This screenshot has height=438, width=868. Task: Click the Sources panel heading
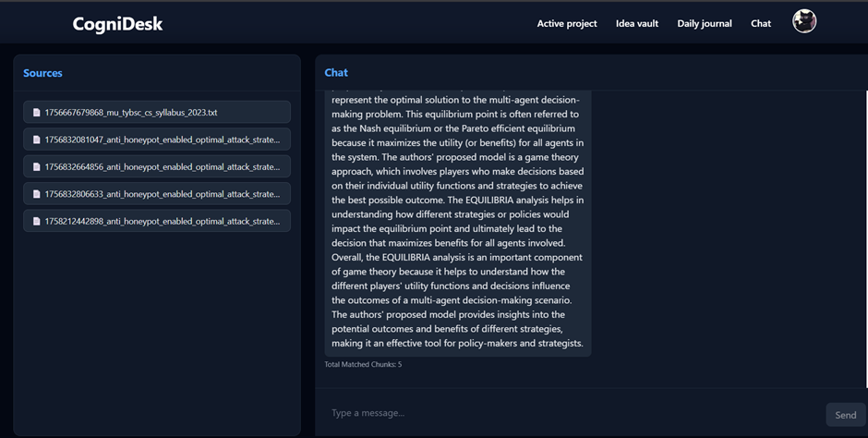tap(43, 73)
